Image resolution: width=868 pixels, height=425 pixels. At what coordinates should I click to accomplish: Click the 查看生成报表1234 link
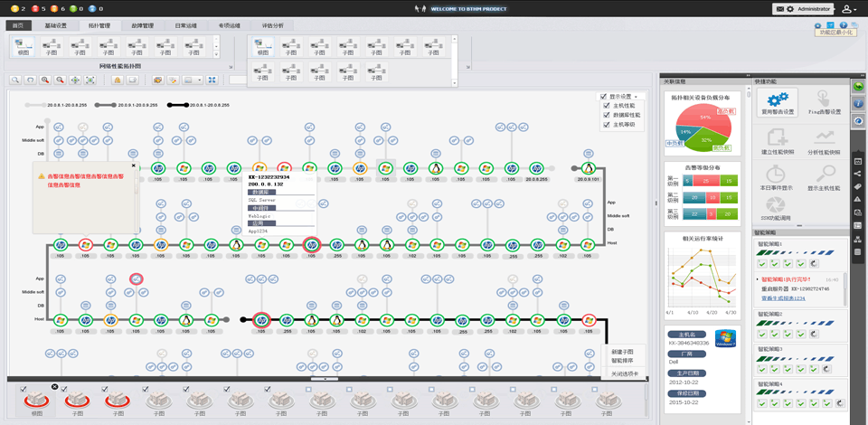pyautogui.click(x=783, y=298)
